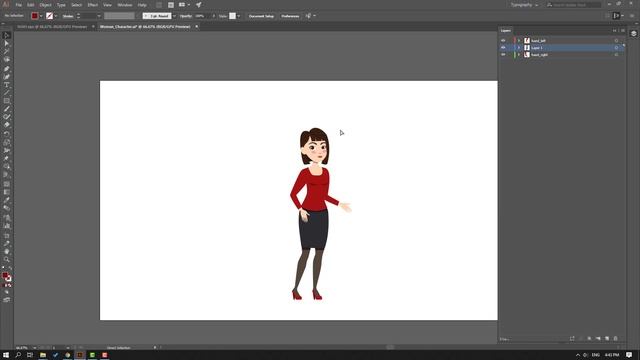Select the Scale tool

pyautogui.click(x=7, y=142)
